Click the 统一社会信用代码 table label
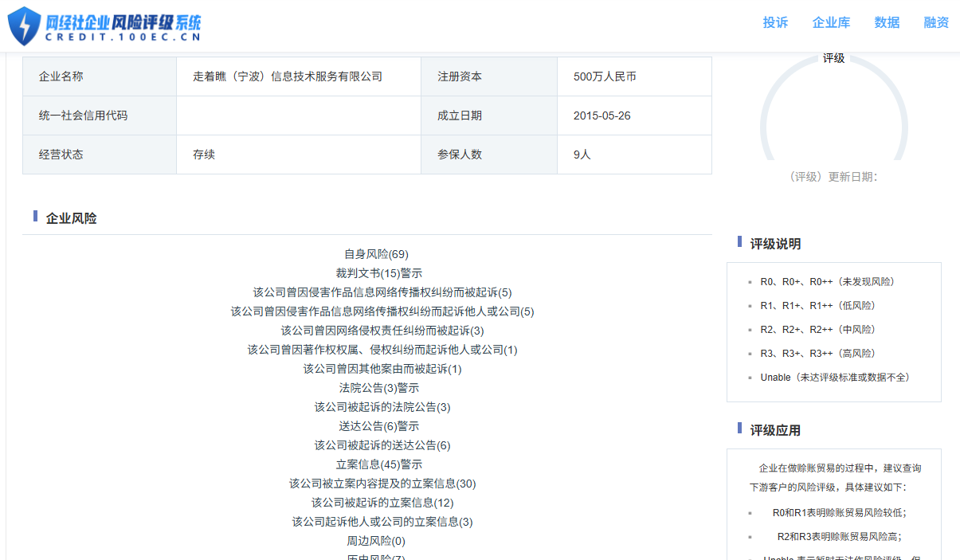The height and width of the screenshot is (560, 960). coord(83,116)
